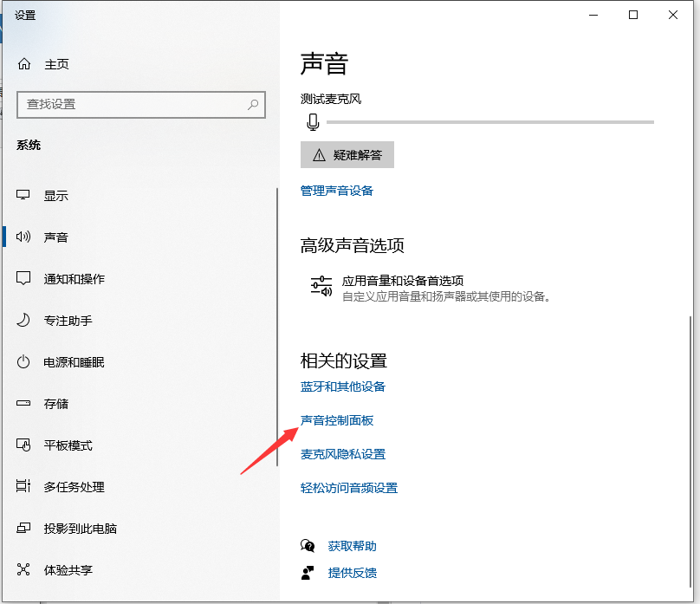Click the 提供反馈 feedback icon
The width and height of the screenshot is (700, 604).
pyautogui.click(x=308, y=572)
